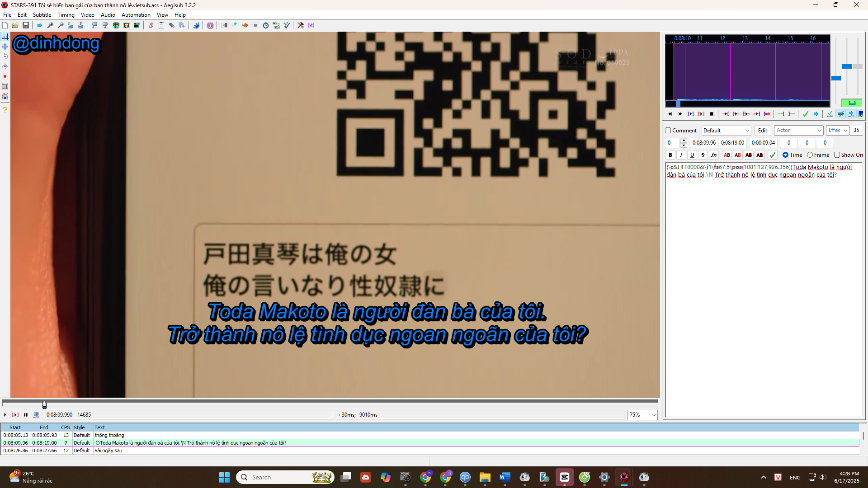868x488 pixels.
Task: Toggle tag hiding mode (\t) icon
Action: coord(311,25)
